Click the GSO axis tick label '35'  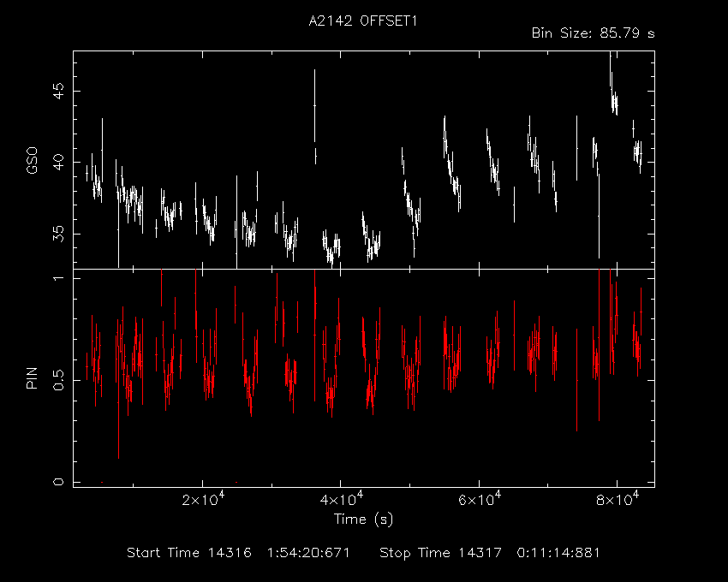(59, 234)
